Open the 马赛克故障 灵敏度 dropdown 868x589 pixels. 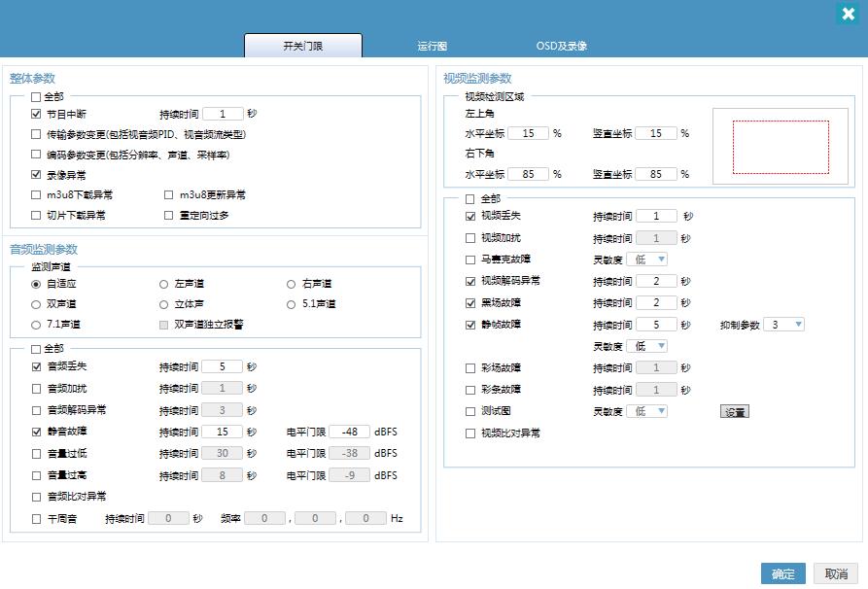(647, 260)
